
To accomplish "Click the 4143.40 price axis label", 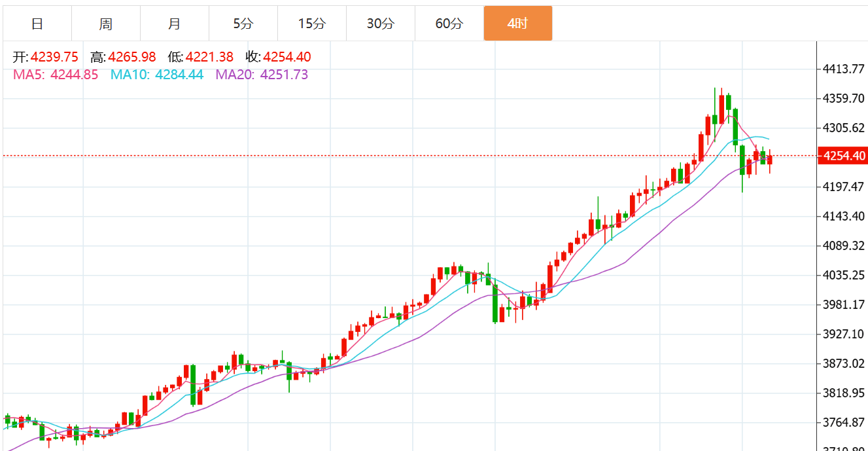I will click(844, 216).
